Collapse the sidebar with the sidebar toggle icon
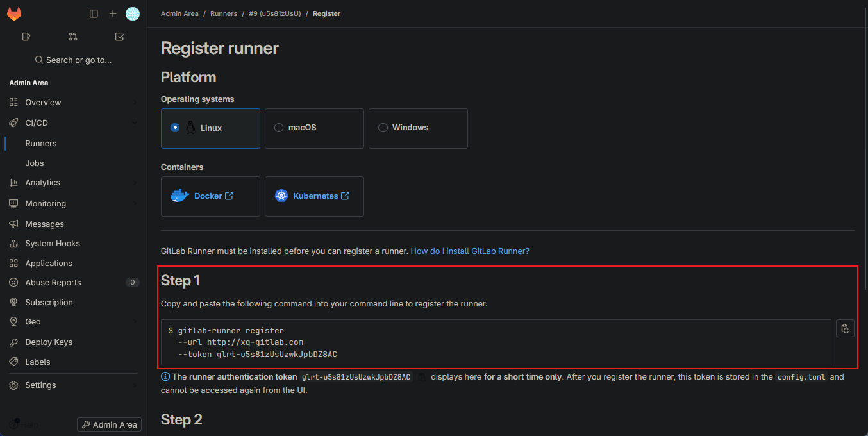The width and height of the screenshot is (868, 436). [94, 13]
